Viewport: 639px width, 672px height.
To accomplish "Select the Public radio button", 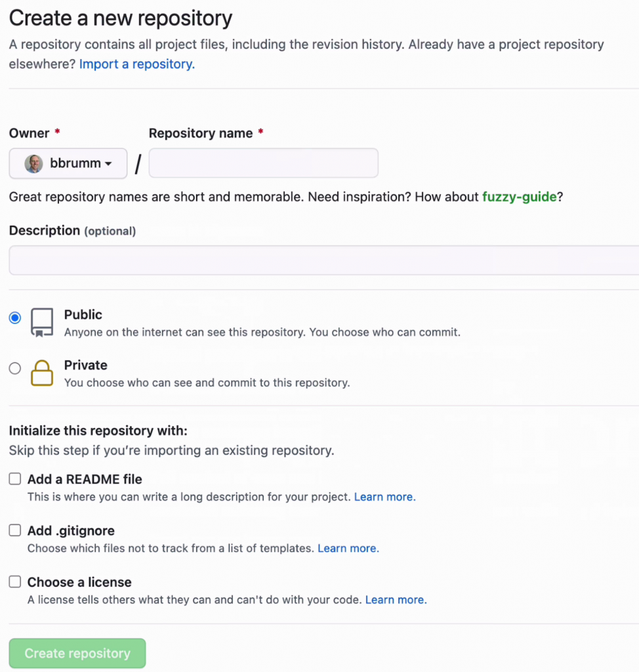I will point(15,318).
